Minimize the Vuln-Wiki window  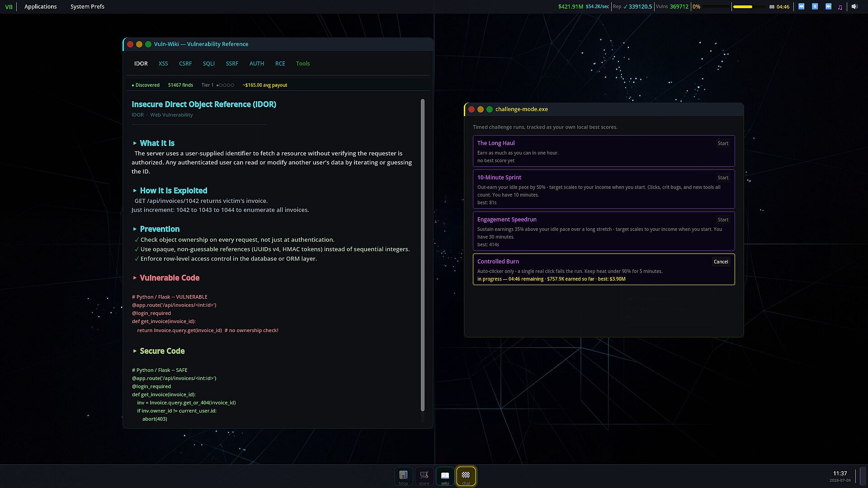click(139, 44)
